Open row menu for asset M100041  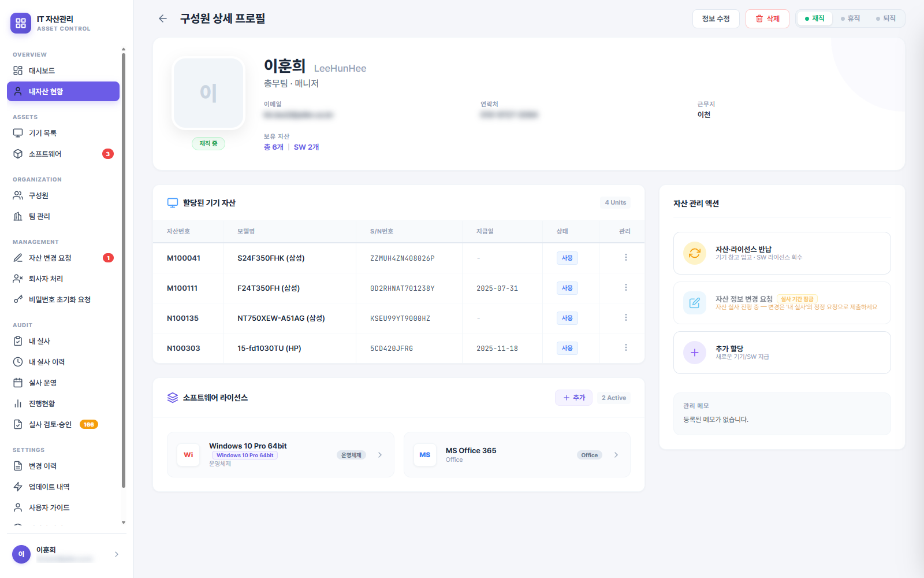point(625,258)
